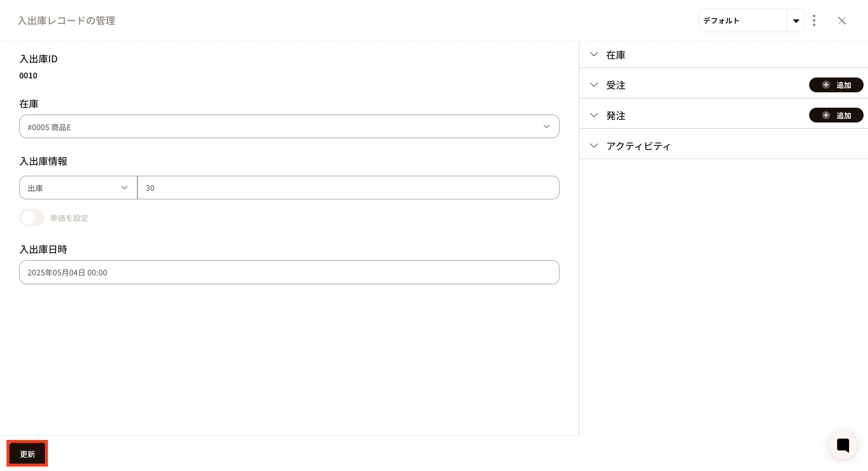Expand the アクティビティ section chevron
The height and width of the screenshot is (471, 868).
click(594, 146)
